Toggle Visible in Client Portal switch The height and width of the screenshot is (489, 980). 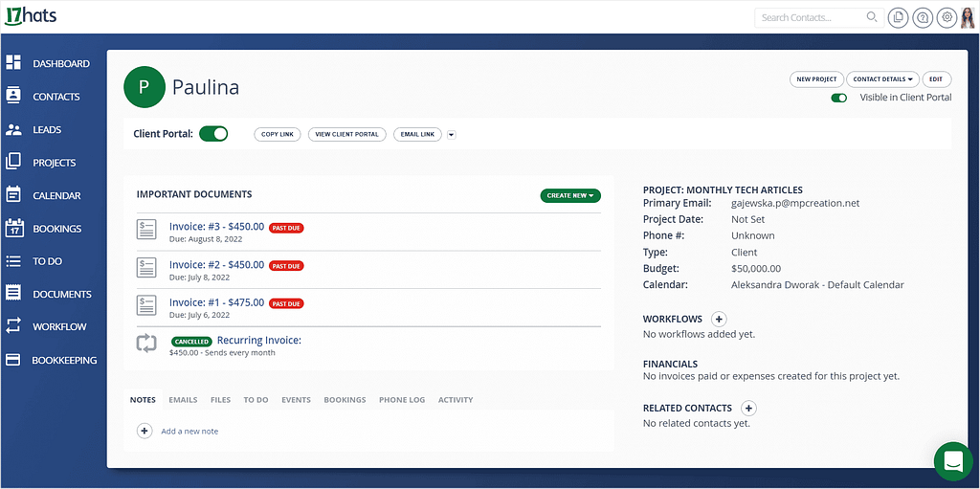point(838,99)
